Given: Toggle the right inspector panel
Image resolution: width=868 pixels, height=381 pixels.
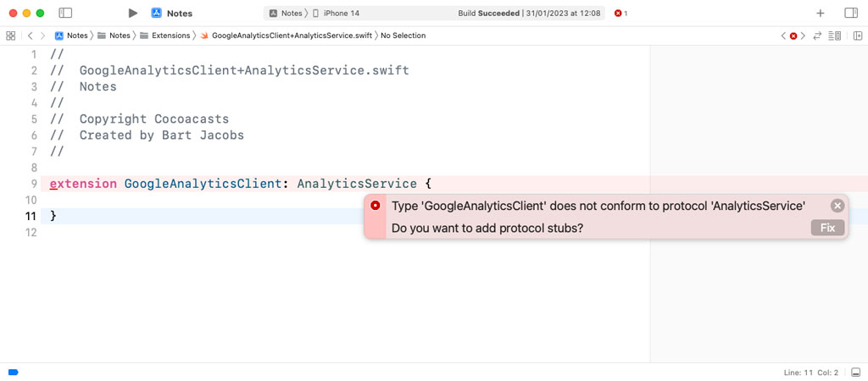Looking at the screenshot, I should [851, 14].
